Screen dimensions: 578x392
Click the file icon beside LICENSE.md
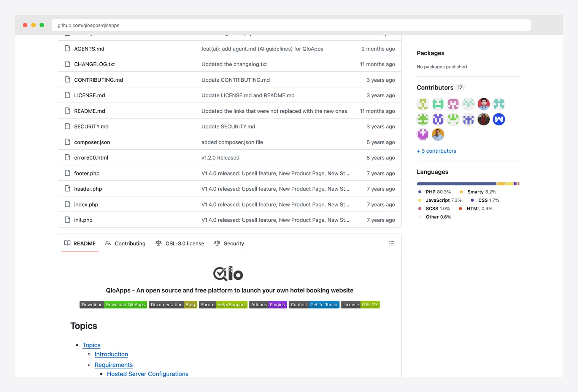point(67,95)
